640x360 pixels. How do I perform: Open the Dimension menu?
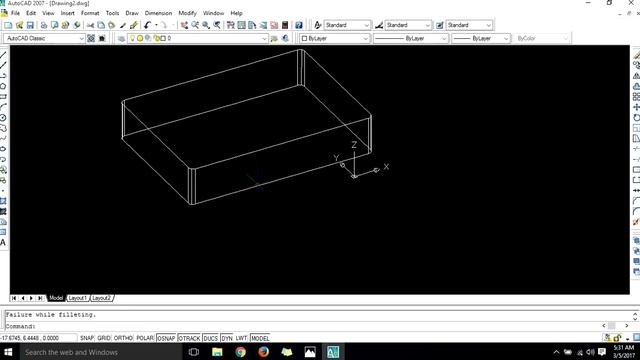point(158,13)
